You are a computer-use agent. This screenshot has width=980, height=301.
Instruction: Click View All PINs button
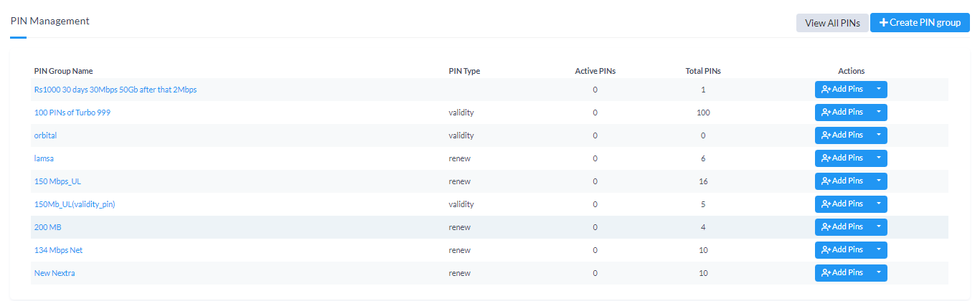click(x=832, y=23)
